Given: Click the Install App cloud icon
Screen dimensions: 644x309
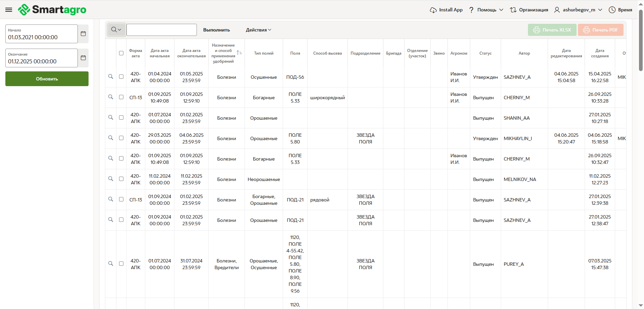Looking at the screenshot, I should tap(433, 10).
